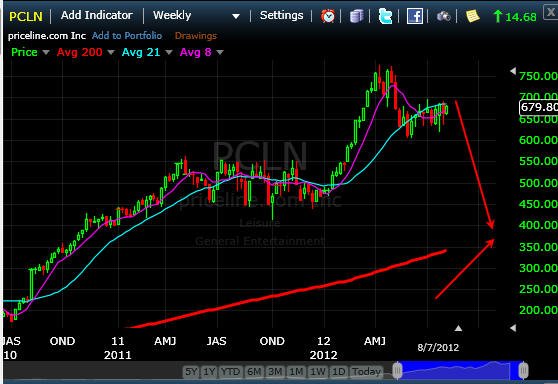The height and width of the screenshot is (384, 558).
Task: Click the 8/7/2012 date label
Action: coord(438,347)
